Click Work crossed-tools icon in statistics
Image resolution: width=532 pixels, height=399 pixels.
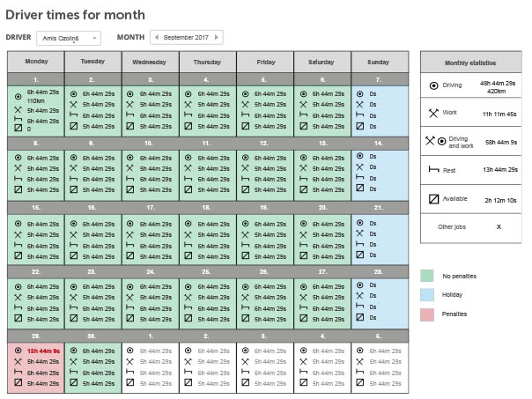click(x=433, y=113)
